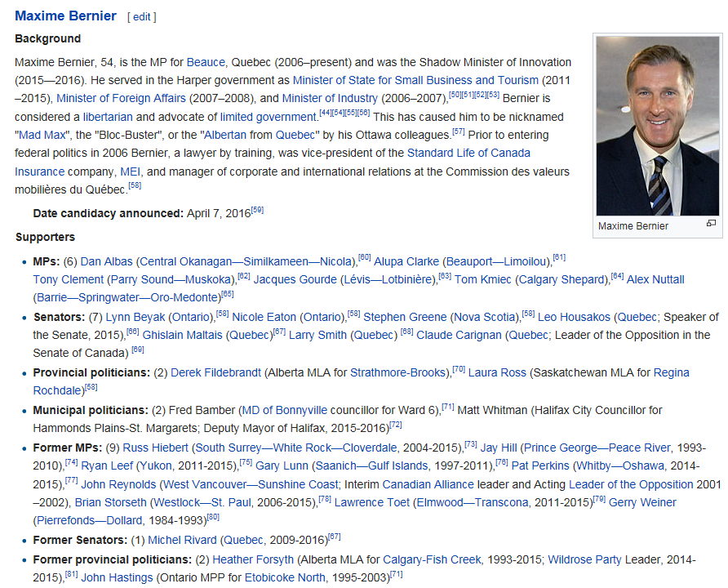Open the Maxime Bernier portrait thumbnail
This screenshot has width=728, height=588.
(657, 126)
